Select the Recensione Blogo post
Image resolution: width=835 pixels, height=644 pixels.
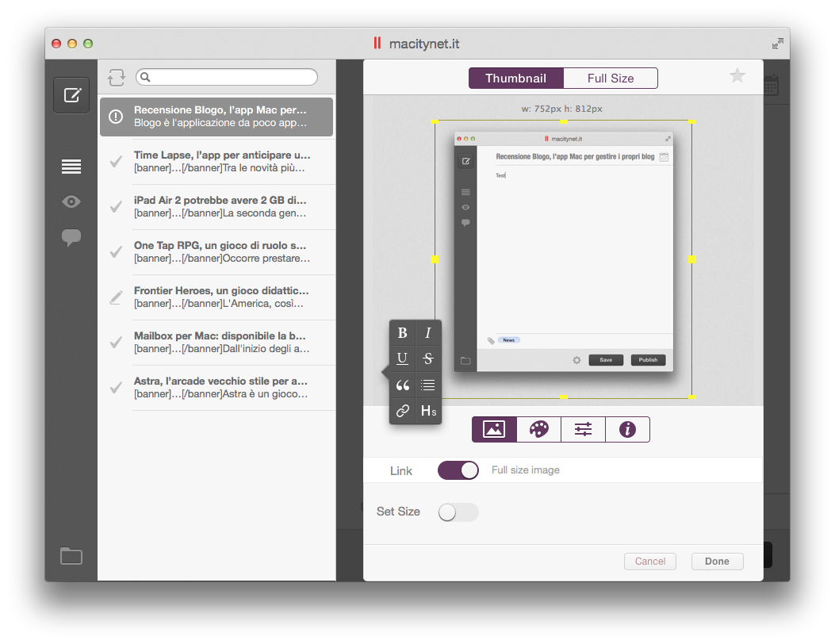[x=216, y=116]
